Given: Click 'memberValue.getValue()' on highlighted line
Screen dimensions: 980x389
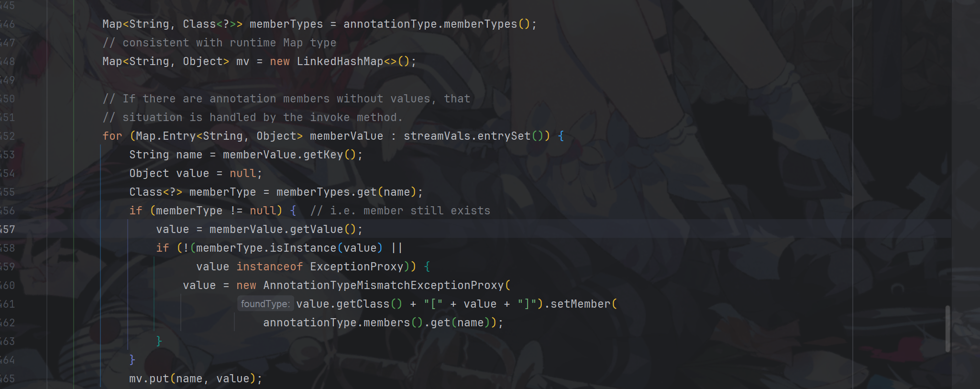Looking at the screenshot, I should (x=283, y=229).
